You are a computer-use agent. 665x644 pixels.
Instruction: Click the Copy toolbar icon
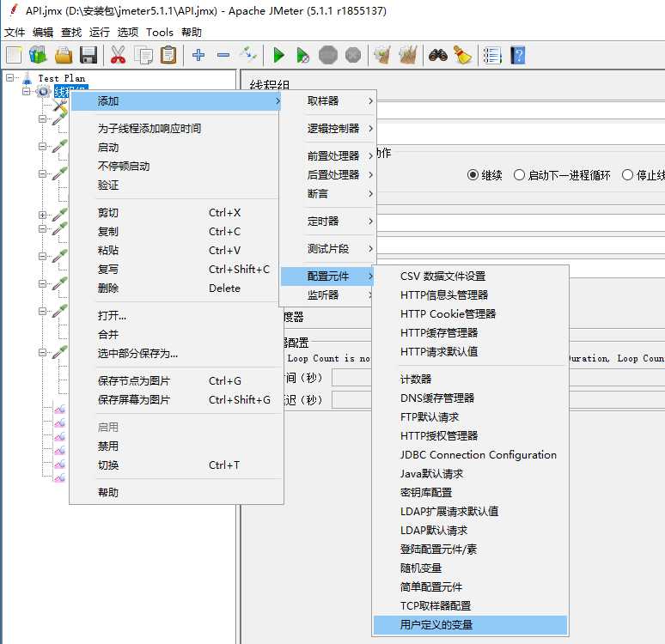tap(143, 56)
